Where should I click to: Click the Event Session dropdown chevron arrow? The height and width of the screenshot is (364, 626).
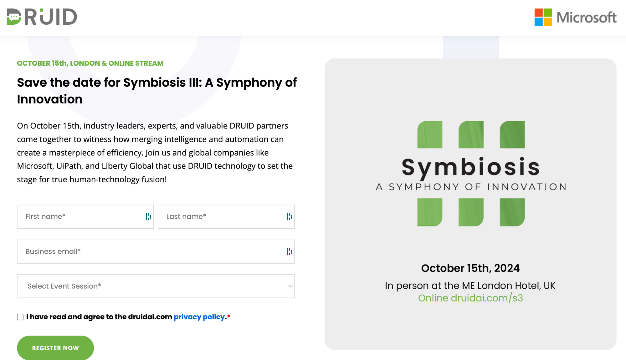(x=290, y=286)
